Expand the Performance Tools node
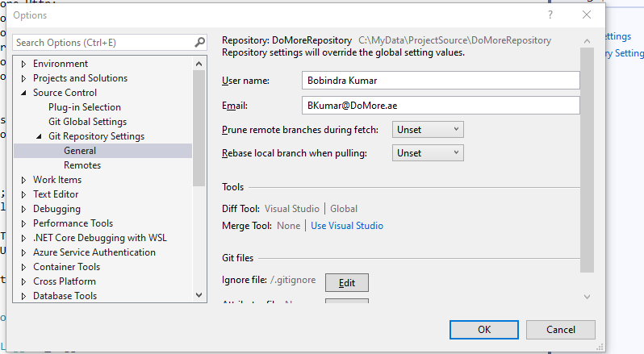 [x=23, y=223]
